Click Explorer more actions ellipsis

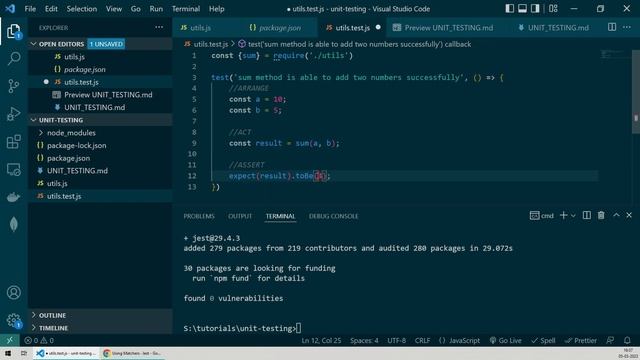click(159, 27)
